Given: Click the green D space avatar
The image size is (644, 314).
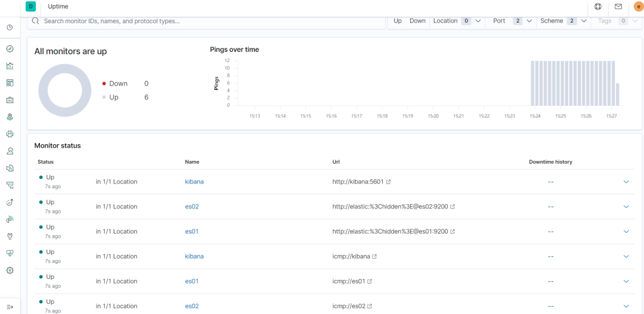Looking at the screenshot, I should 31,7.
